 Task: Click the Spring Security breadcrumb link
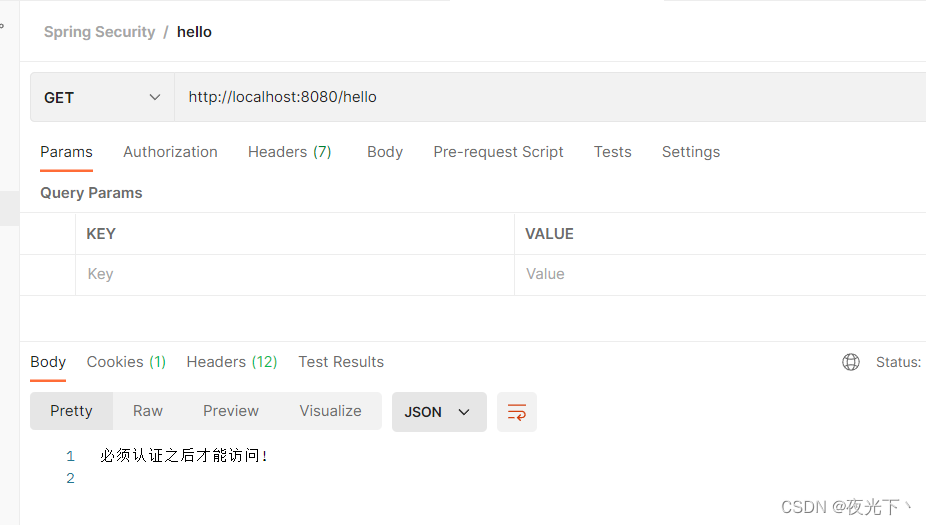99,32
